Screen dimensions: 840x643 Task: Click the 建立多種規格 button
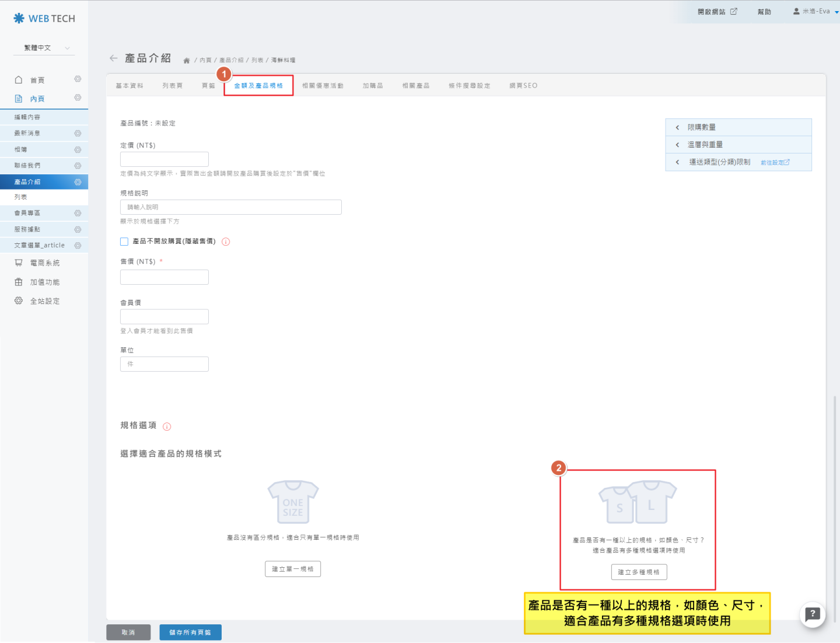(639, 572)
